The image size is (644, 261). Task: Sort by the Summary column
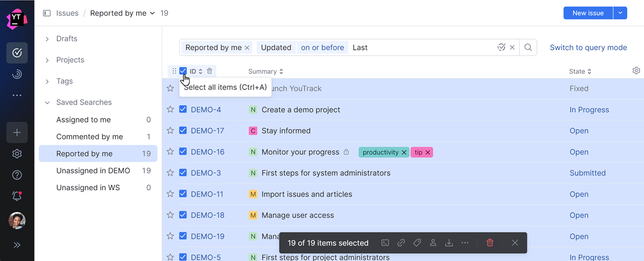pyautogui.click(x=266, y=71)
